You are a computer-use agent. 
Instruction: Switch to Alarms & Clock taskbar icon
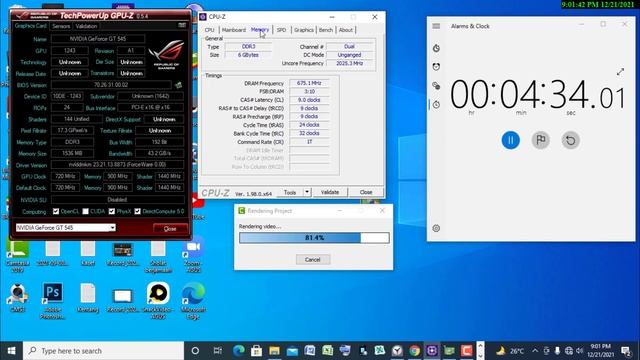[397, 351]
